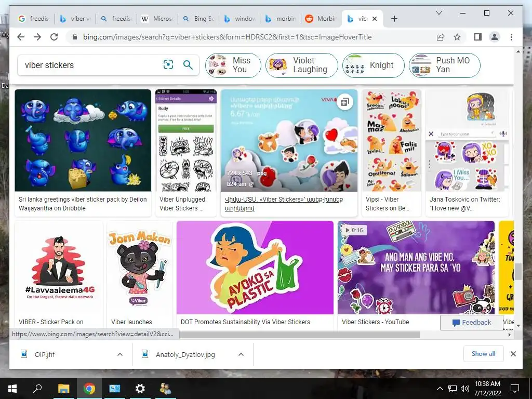
Task: Switch to the Bing Se tab
Action: pyautogui.click(x=198, y=19)
